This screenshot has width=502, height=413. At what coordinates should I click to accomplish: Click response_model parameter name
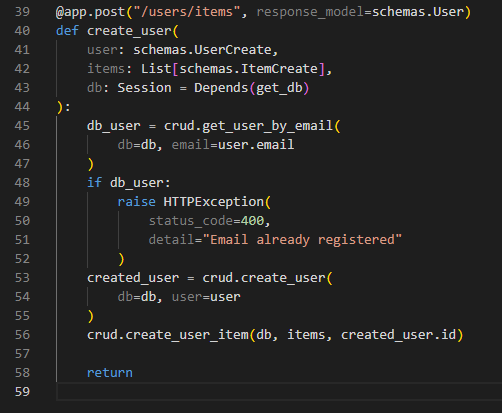click(x=310, y=12)
